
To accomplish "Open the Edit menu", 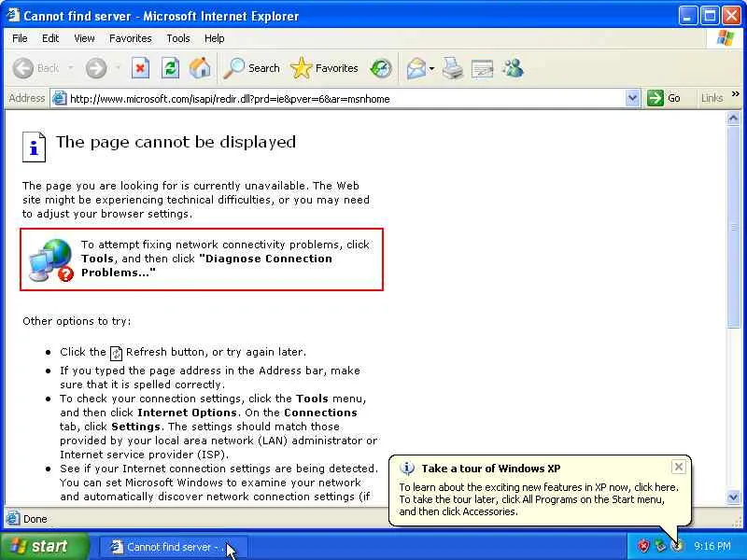I will click(50, 38).
